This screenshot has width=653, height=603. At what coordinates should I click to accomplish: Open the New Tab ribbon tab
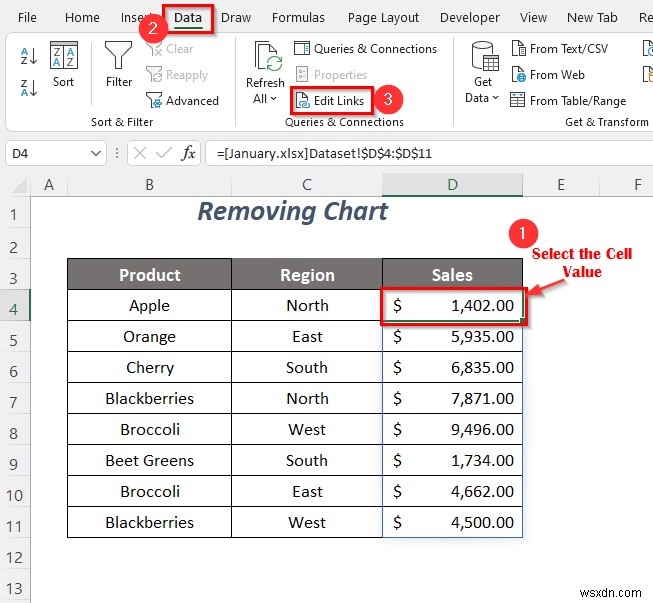(592, 17)
